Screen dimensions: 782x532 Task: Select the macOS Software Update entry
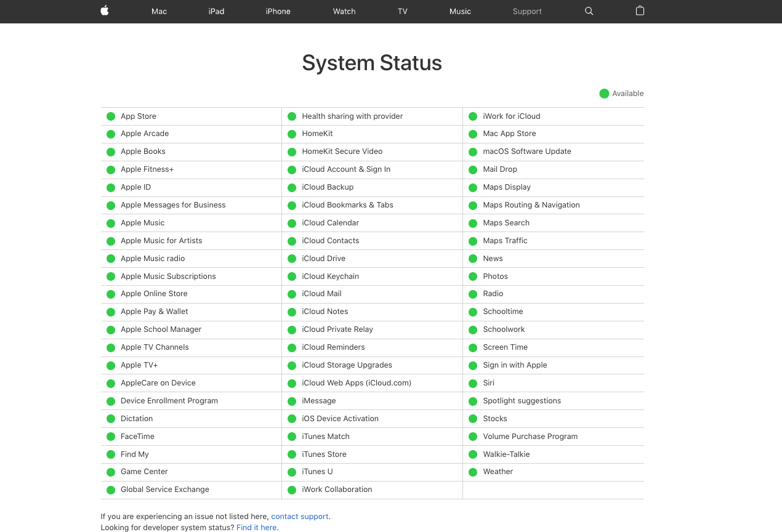527,151
